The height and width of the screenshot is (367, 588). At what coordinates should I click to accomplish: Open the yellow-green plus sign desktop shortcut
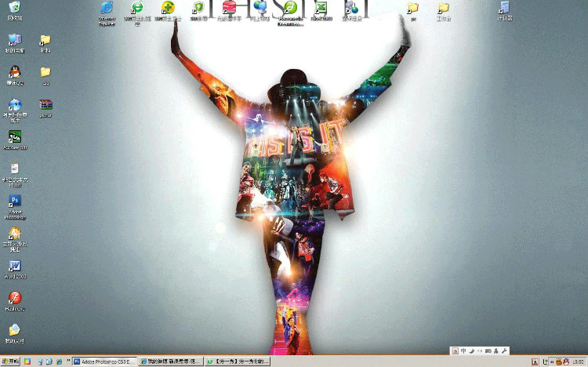(168, 11)
